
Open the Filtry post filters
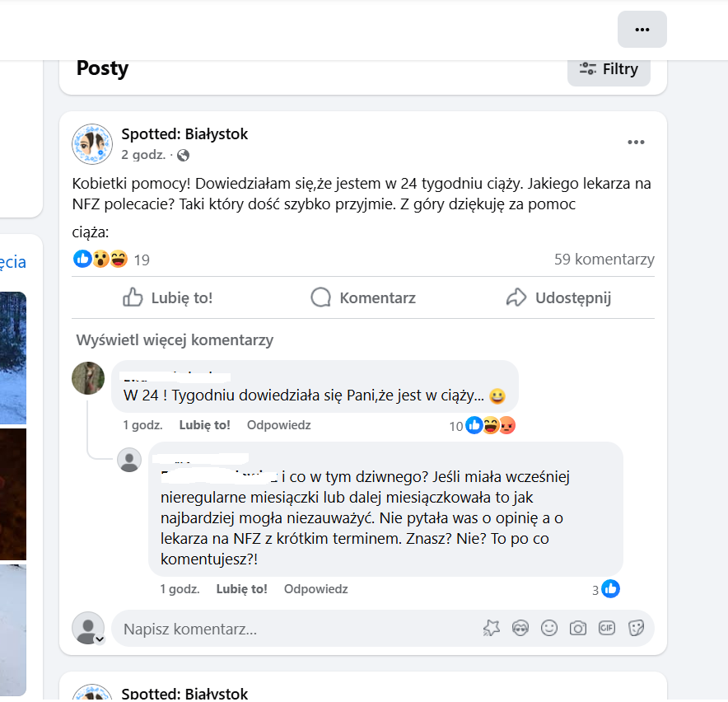pyautogui.click(x=609, y=69)
